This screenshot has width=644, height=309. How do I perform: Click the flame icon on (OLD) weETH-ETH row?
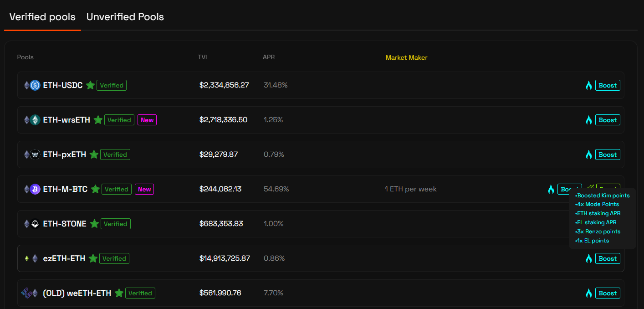pos(589,293)
